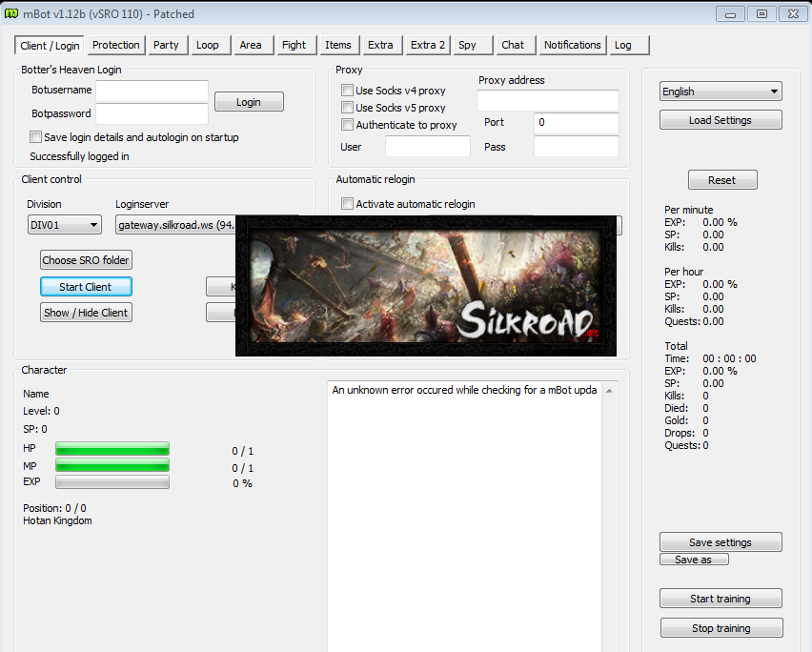Screen dimensions: 812x652
Task: Click the Hotan Kingdom location text
Action: [x=57, y=520]
